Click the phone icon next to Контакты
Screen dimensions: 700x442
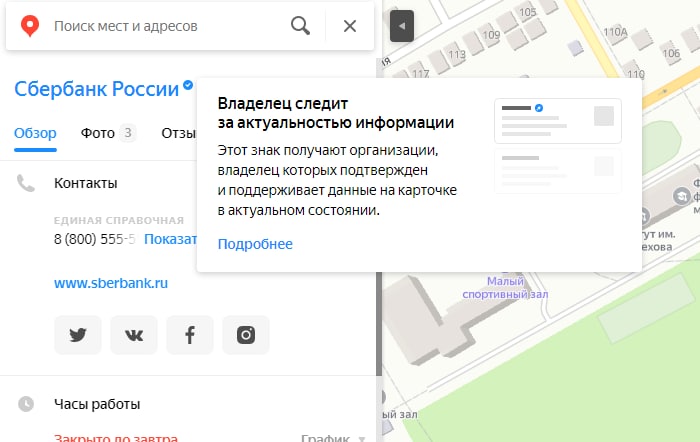click(x=26, y=183)
